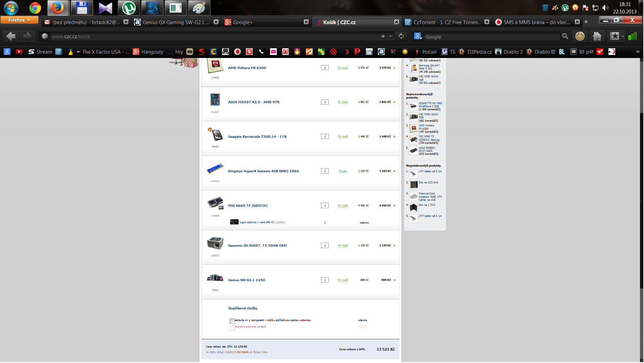Reload page with the refresh icon
Screen dimensions: 644x363
(401, 36)
